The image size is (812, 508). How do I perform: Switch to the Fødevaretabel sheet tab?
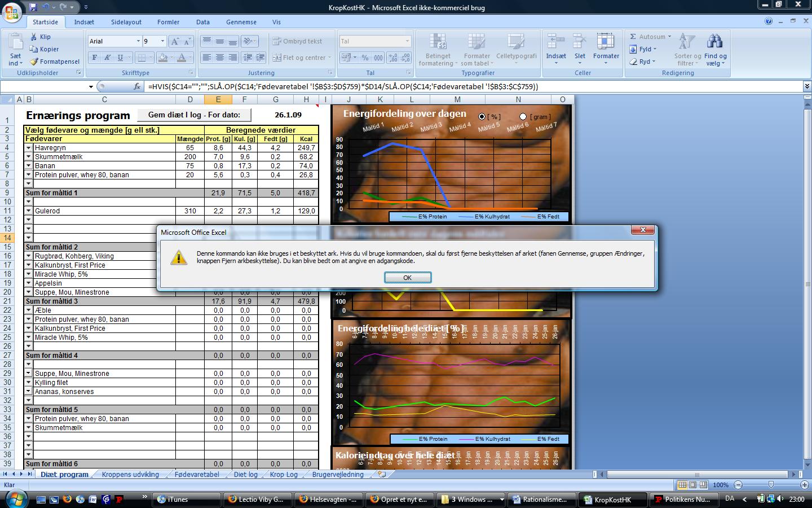coord(197,474)
